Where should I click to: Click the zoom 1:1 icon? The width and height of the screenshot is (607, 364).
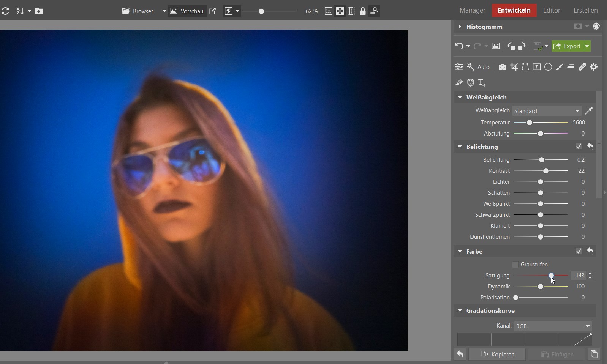(328, 11)
